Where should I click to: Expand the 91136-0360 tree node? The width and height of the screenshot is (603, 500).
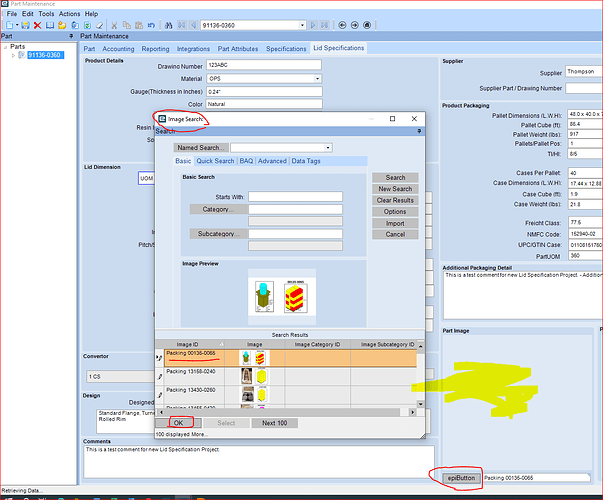tap(13, 55)
